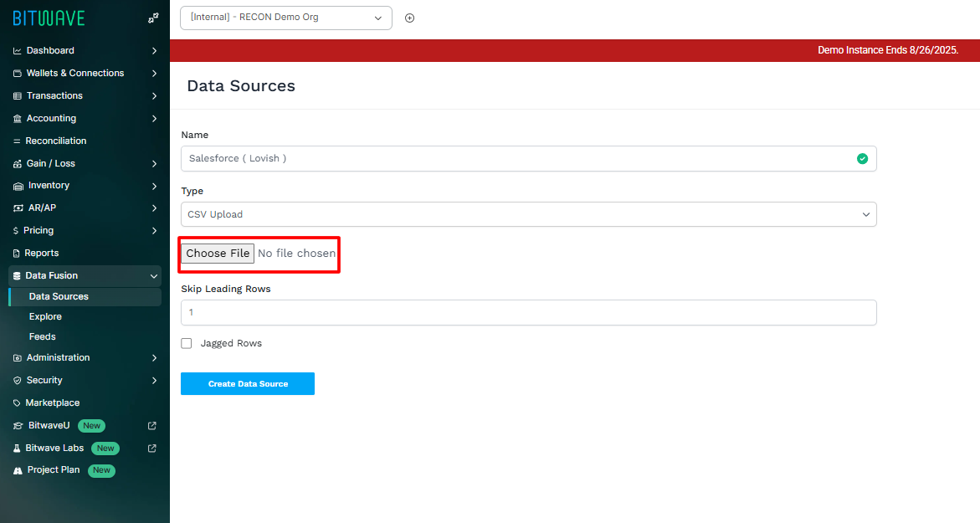This screenshot has height=523, width=980.
Task: Open BitwaveU external link icon
Action: pos(151,426)
